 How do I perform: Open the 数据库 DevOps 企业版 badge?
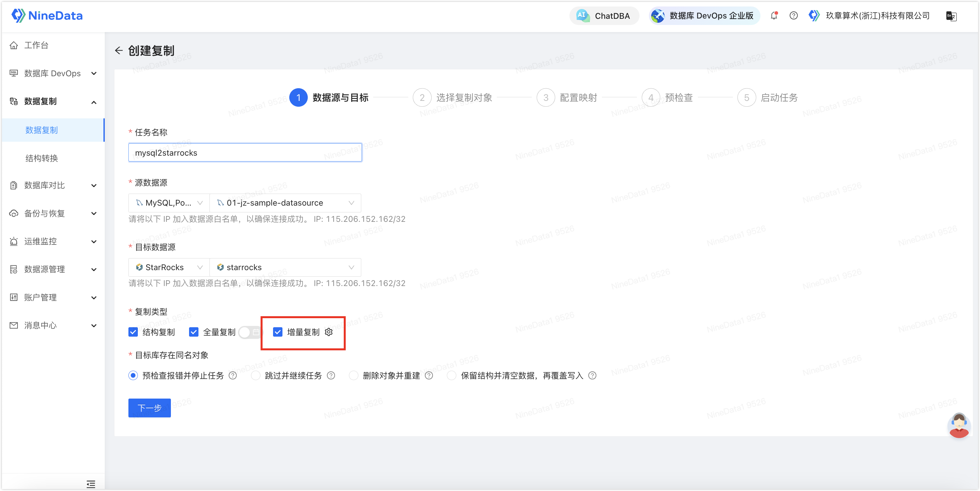(x=704, y=16)
